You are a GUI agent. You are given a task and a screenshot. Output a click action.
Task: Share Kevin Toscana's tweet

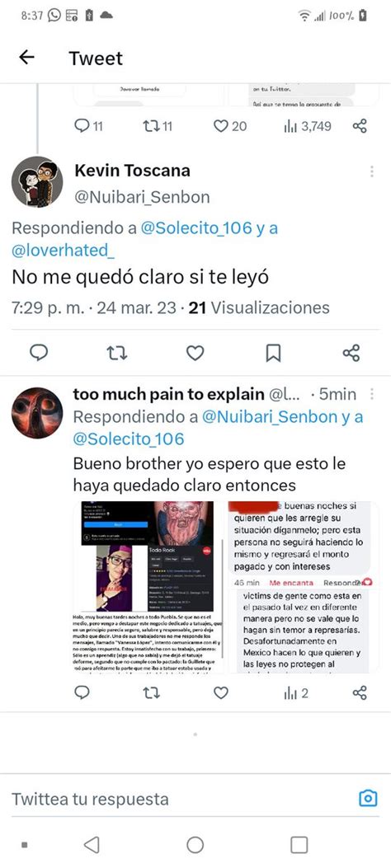pyautogui.click(x=351, y=353)
